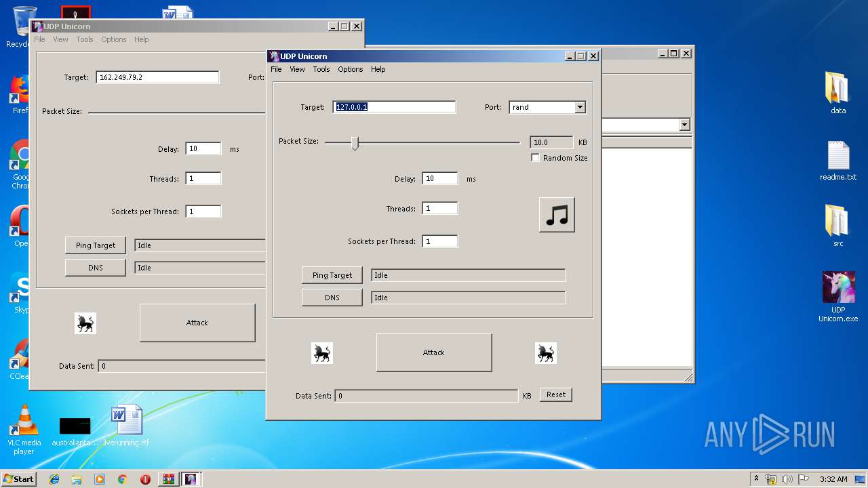Expand the Port dropdown showing rand

tap(580, 107)
